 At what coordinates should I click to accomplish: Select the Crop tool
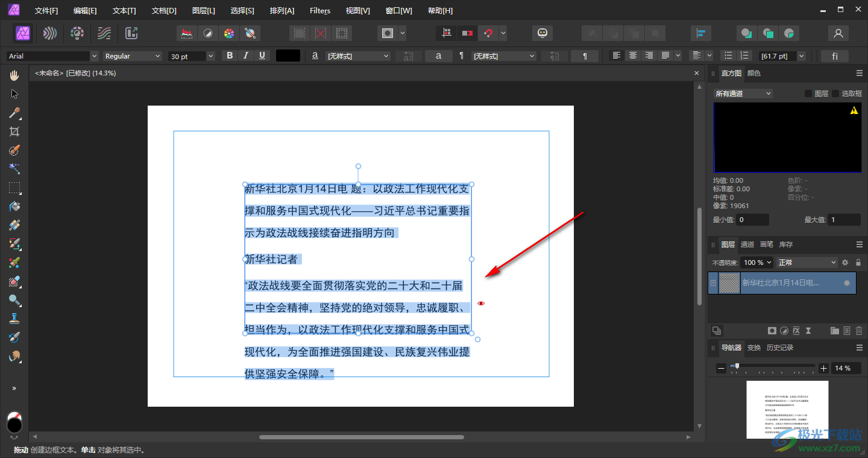[14, 132]
